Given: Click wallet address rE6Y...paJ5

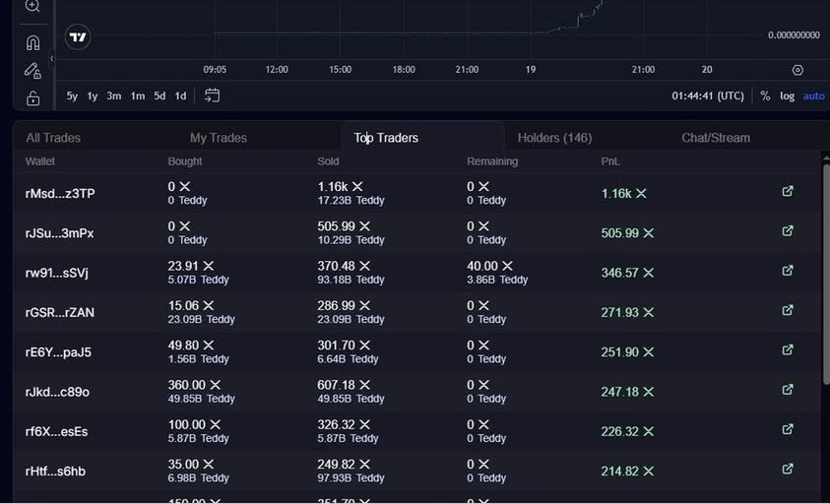Looking at the screenshot, I should [58, 352].
